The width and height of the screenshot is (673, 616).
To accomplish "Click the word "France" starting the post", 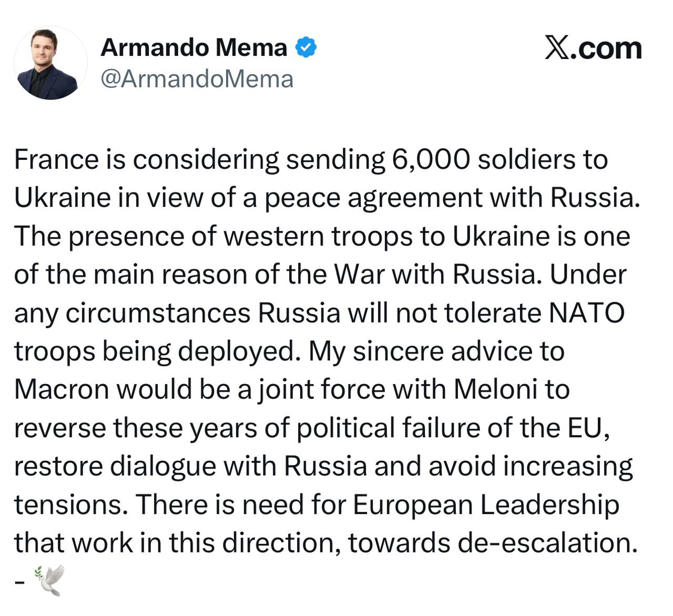I will pos(56,159).
